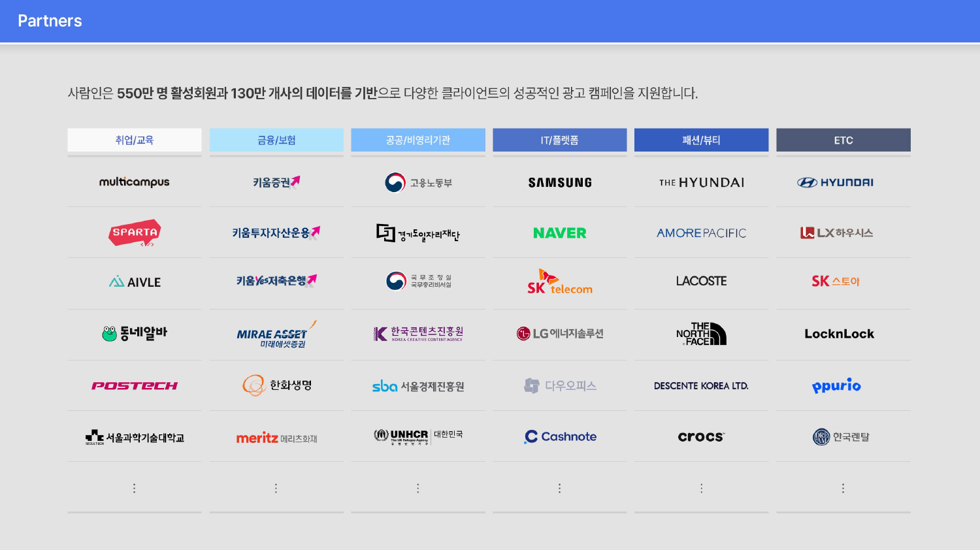The height and width of the screenshot is (550, 980).
Task: Click the UNHCR 대한민국 logo
Action: click(418, 436)
